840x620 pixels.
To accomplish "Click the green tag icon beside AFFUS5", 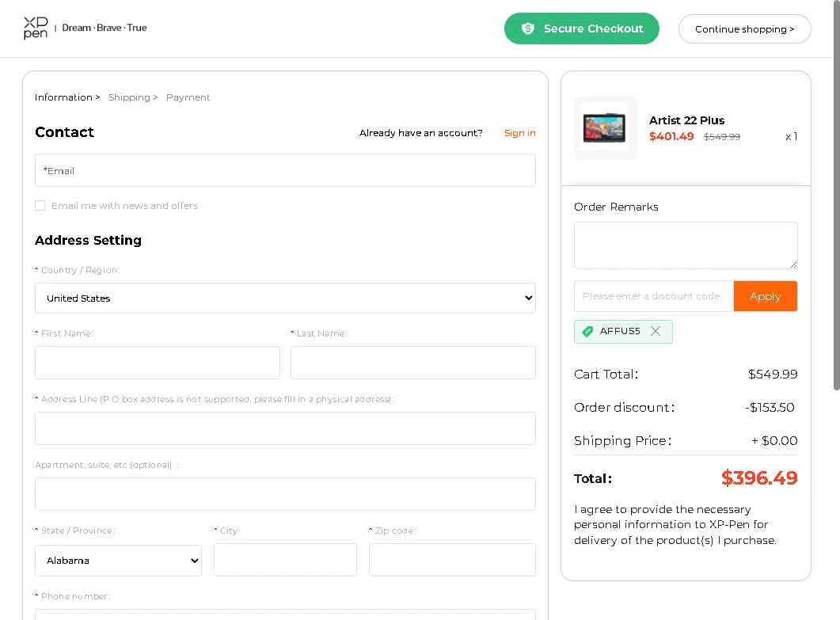I will (x=587, y=331).
